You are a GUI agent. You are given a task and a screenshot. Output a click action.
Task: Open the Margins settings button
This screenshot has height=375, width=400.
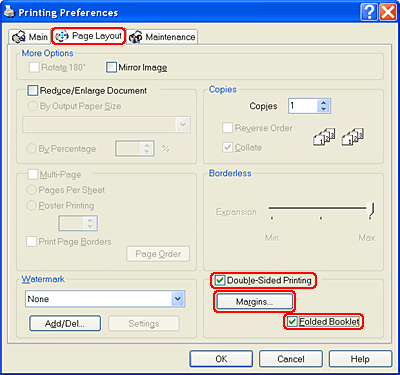254,302
